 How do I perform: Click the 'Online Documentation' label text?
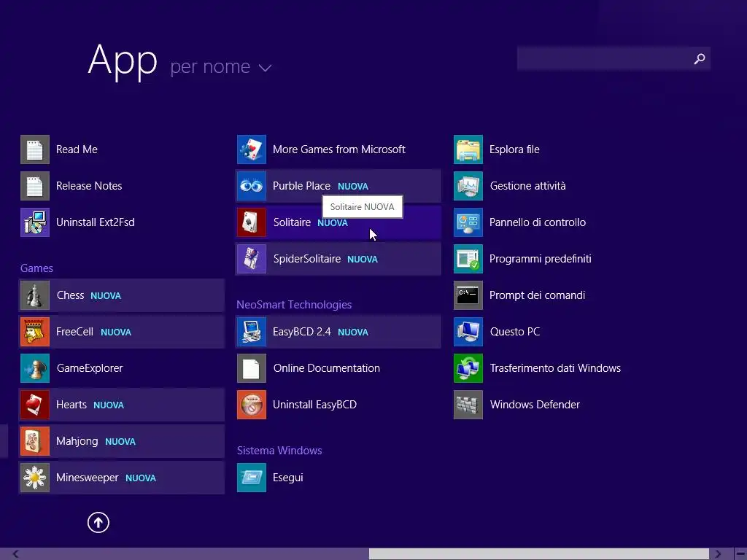point(327,368)
